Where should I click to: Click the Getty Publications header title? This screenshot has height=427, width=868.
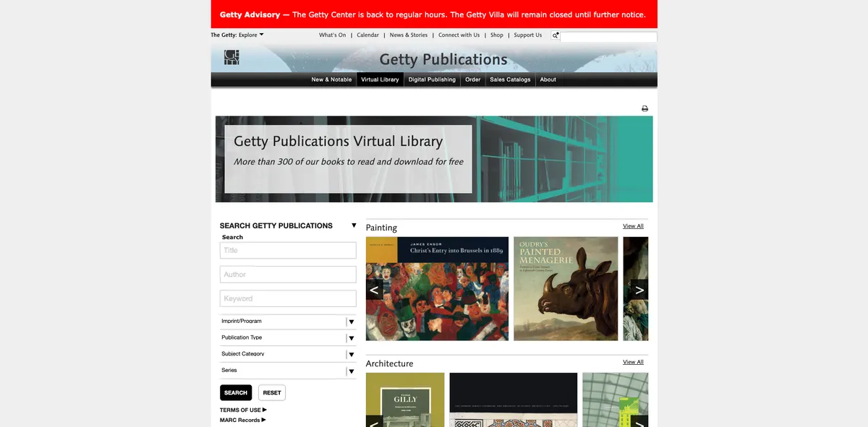pos(443,59)
